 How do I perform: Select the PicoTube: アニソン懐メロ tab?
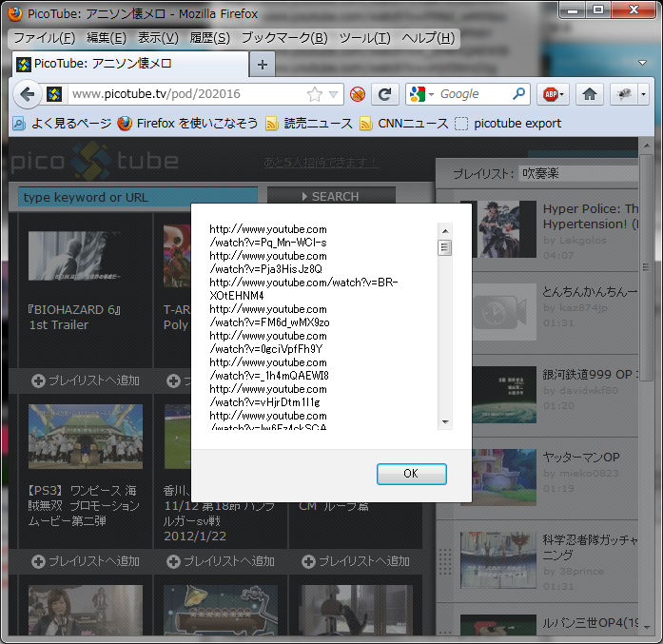pyautogui.click(x=129, y=64)
